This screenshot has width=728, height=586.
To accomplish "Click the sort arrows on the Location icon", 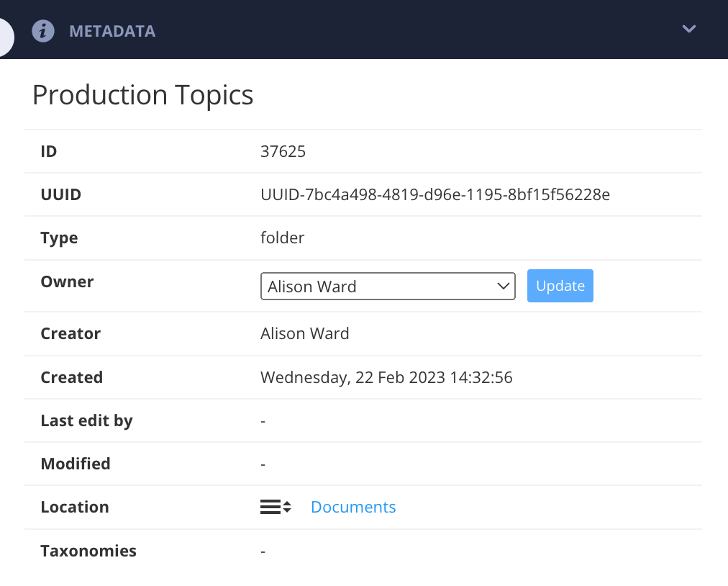I will (286, 506).
